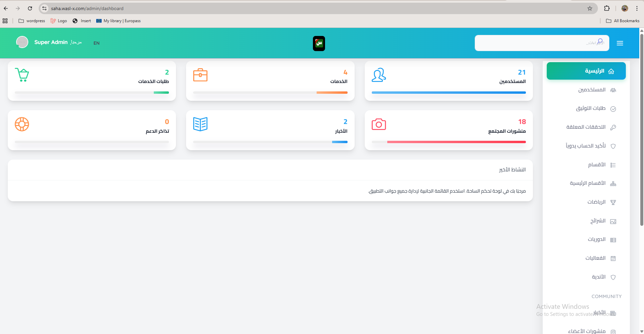The width and height of the screenshot is (644, 334).
Task: Click the lifebuoy support tickets icon
Action: (22, 124)
